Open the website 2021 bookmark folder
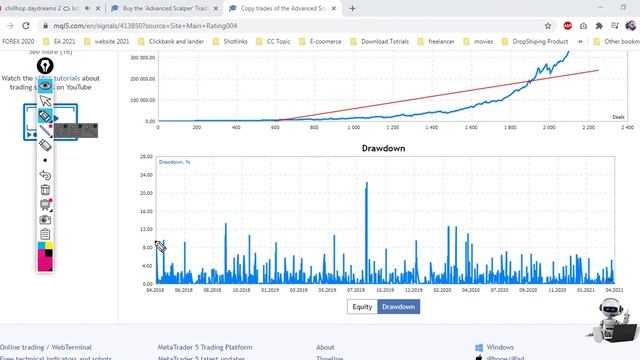The width and height of the screenshot is (640, 360). click(107, 42)
